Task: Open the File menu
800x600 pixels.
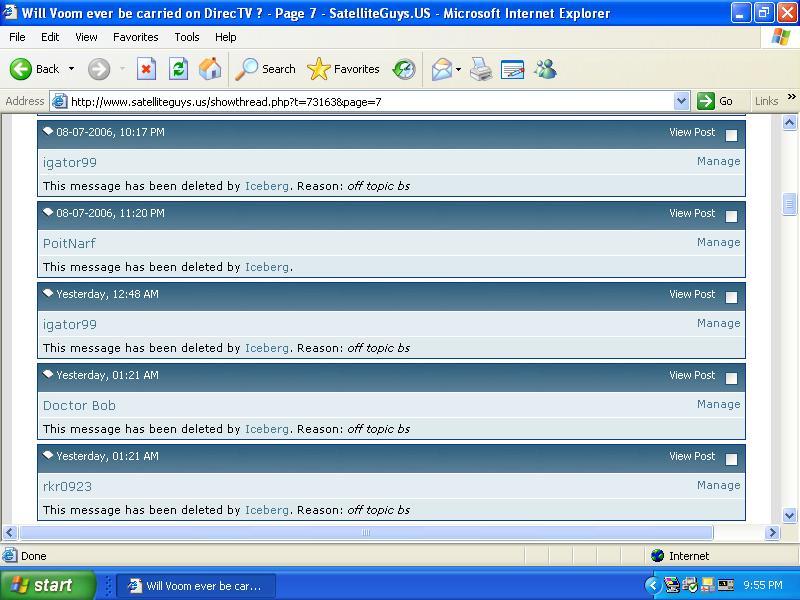Action: [17, 37]
